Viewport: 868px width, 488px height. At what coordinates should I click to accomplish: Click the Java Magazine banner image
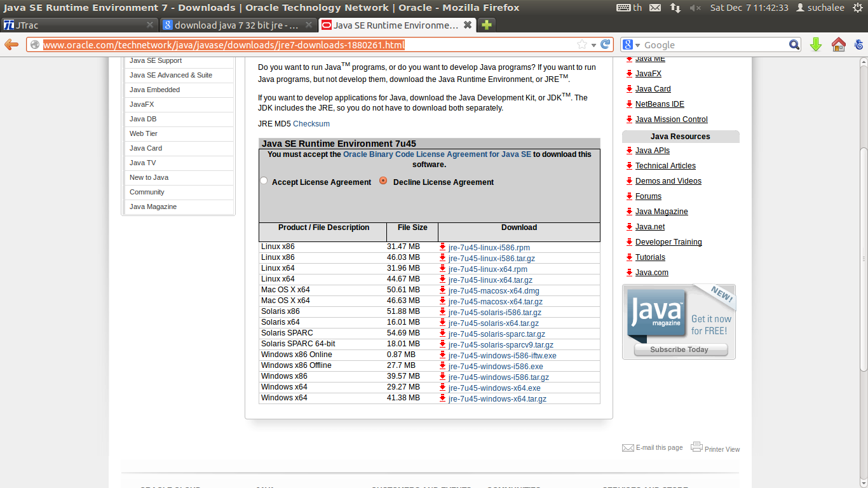679,322
